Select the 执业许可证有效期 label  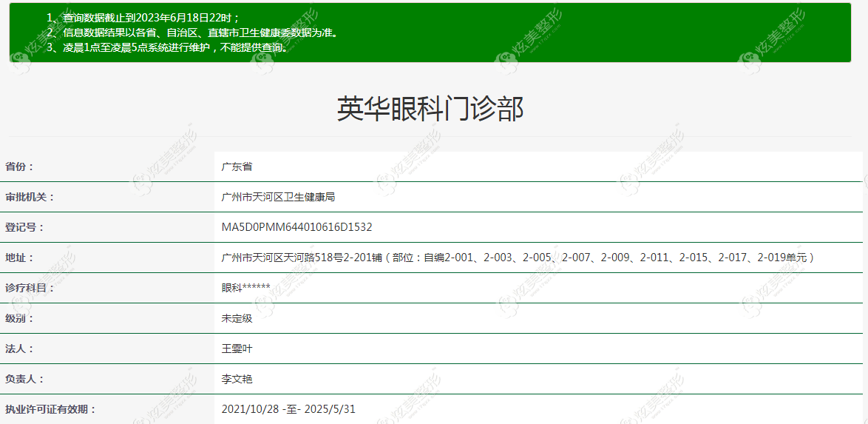pyautogui.click(x=50, y=410)
